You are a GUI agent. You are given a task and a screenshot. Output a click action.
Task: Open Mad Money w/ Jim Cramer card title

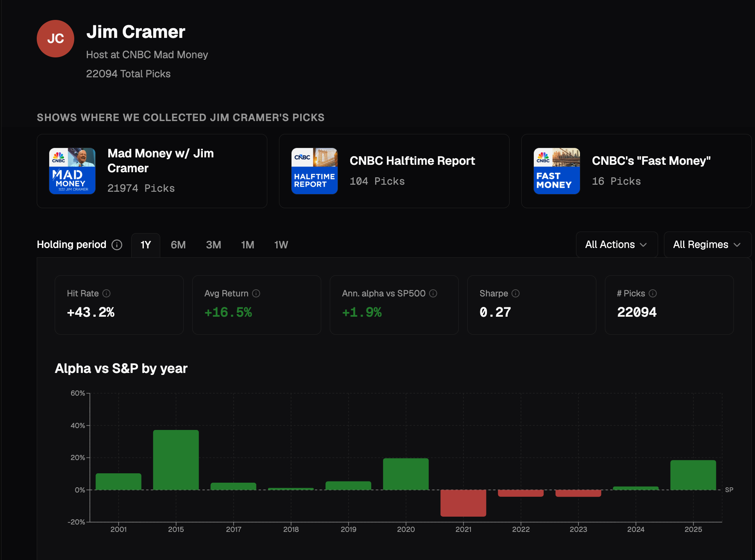[161, 161]
